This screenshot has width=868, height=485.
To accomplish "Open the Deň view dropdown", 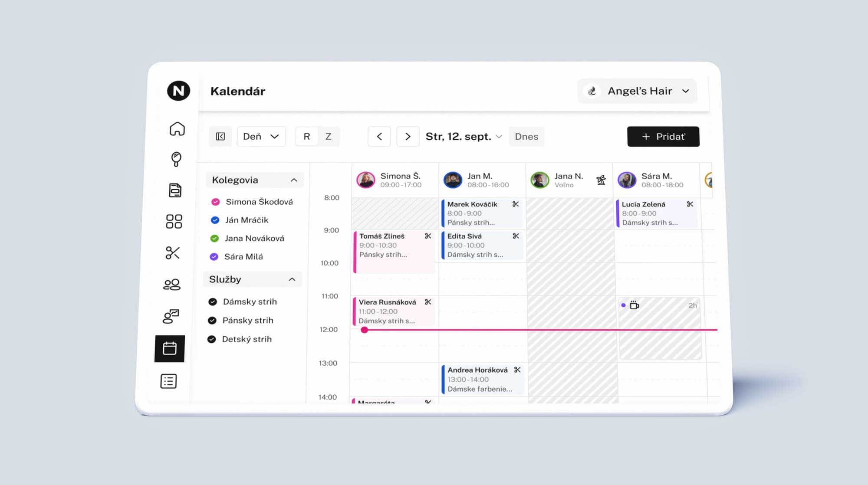I will point(261,137).
